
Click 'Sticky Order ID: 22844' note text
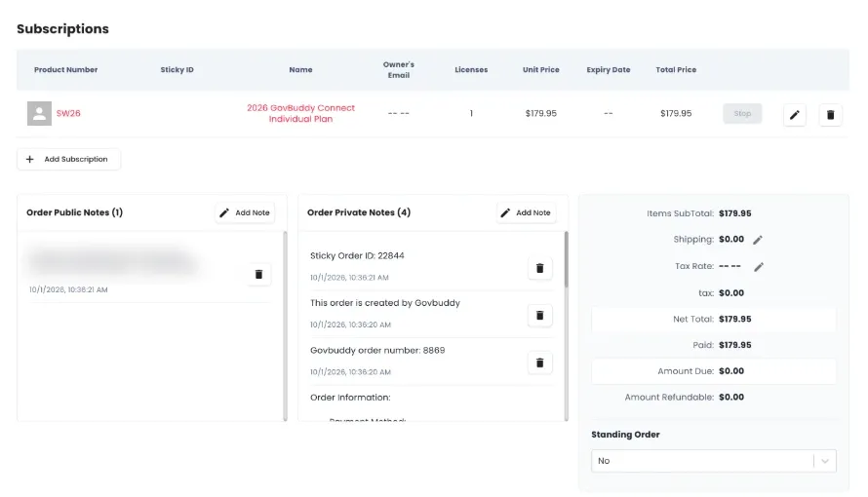coord(357,255)
